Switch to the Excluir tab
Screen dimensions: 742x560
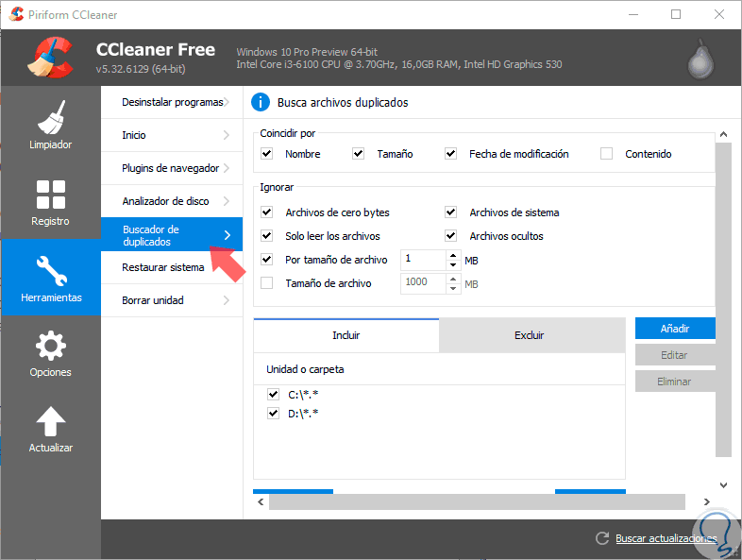(531, 335)
